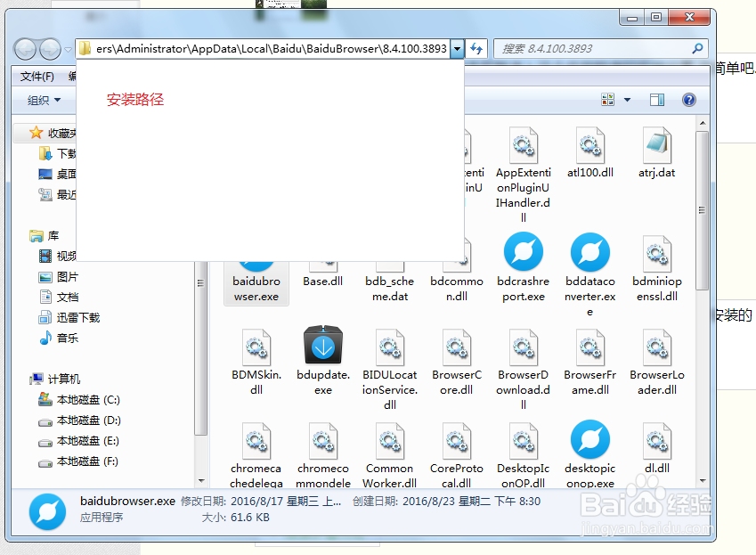This screenshot has height=555, width=756.
Task: Open the 文件(F) menu
Action: click(x=37, y=77)
